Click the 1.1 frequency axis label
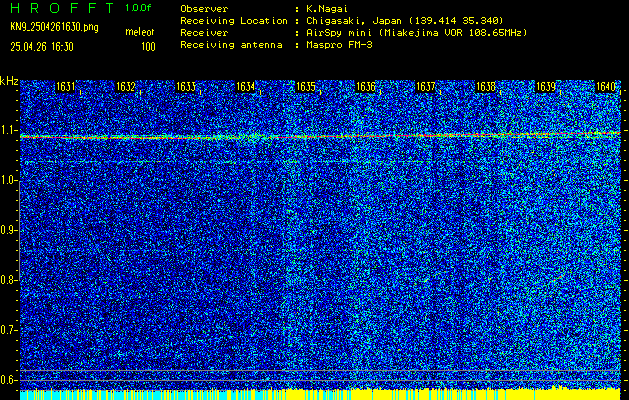The image size is (629, 400). (x=8, y=130)
